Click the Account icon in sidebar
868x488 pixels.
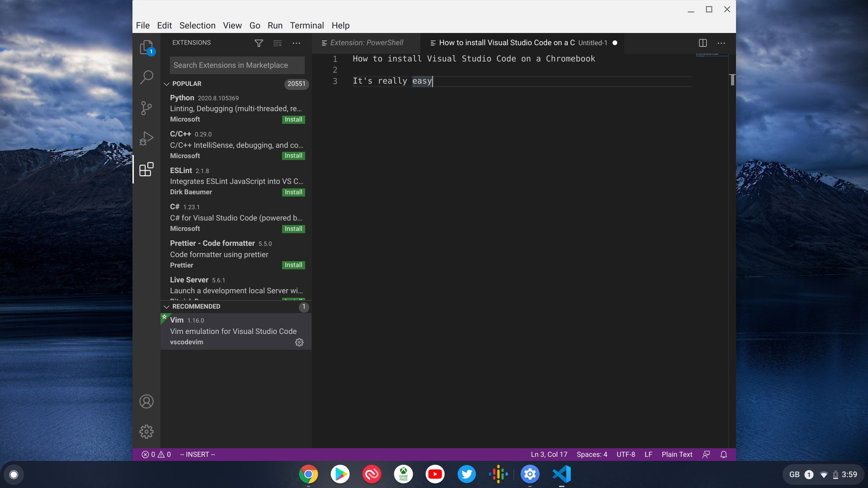pos(146,400)
